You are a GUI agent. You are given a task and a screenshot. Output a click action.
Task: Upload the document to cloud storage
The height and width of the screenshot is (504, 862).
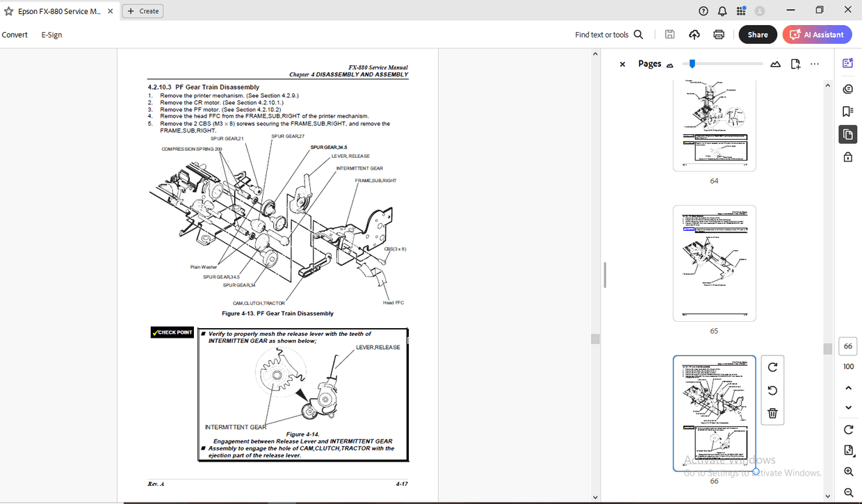pos(694,35)
